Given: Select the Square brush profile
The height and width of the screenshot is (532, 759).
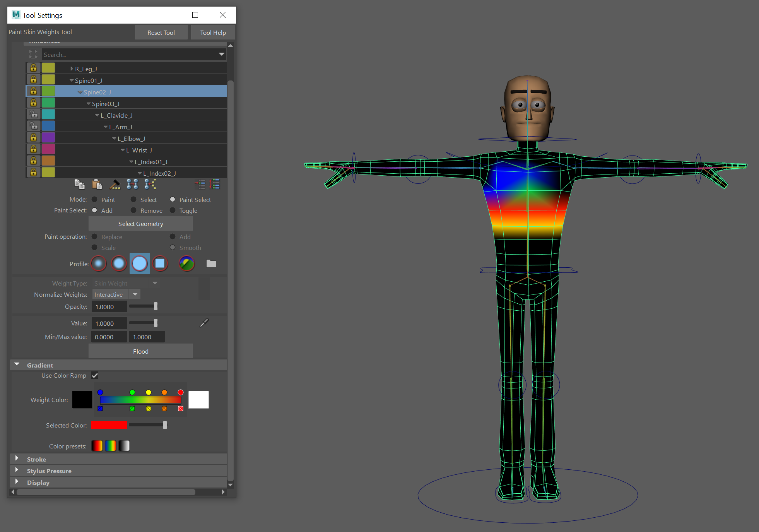Looking at the screenshot, I should click(x=160, y=264).
